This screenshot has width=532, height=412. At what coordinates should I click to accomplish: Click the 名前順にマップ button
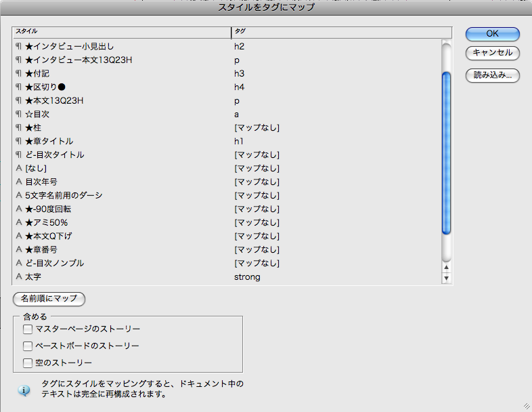point(49,299)
